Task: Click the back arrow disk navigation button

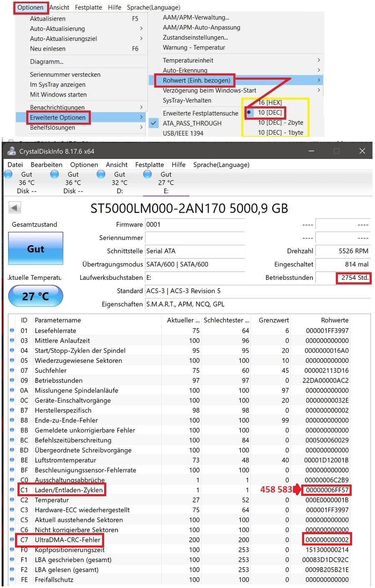Action: 15,208
